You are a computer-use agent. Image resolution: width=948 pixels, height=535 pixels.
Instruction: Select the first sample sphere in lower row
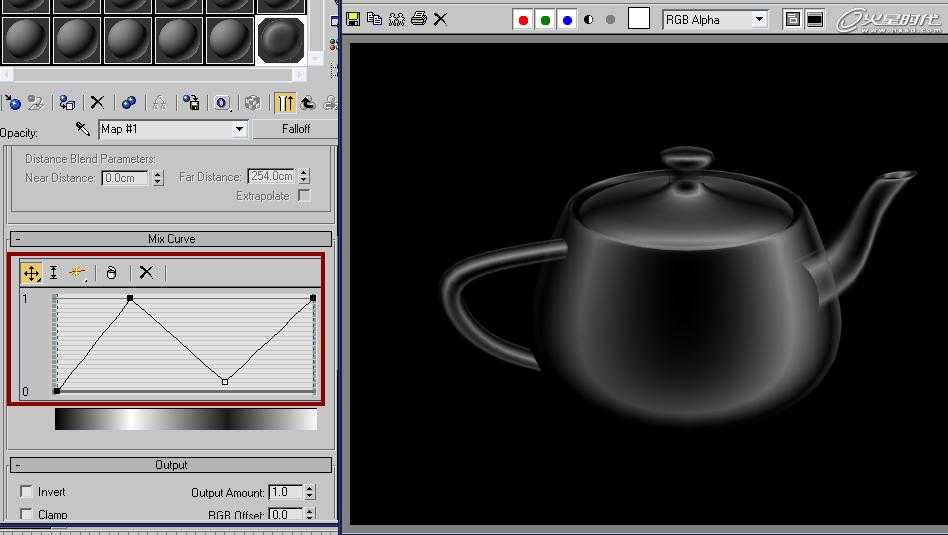[25, 41]
